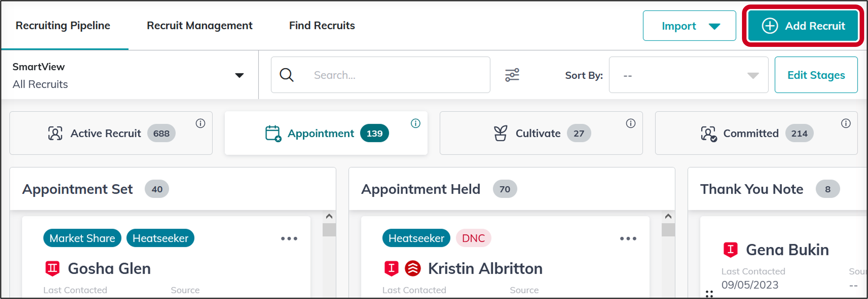868x299 pixels.
Task: Click info icon on Cultivate card
Action: point(630,124)
